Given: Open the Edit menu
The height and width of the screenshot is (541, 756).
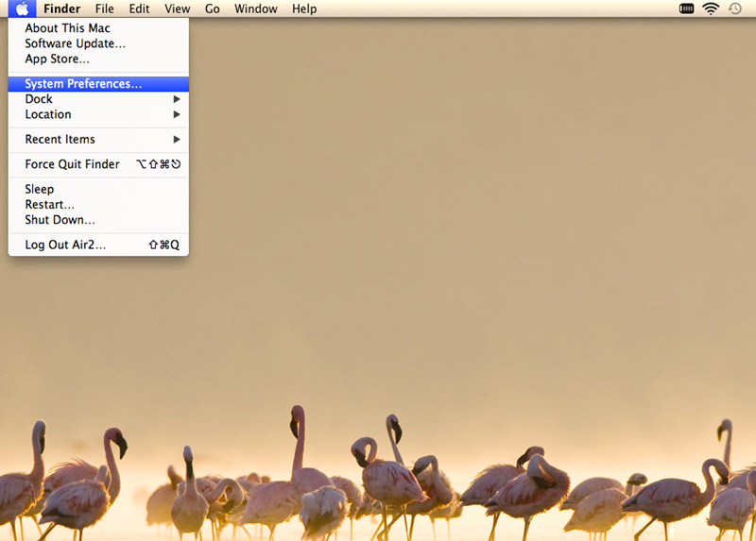Looking at the screenshot, I should [139, 8].
